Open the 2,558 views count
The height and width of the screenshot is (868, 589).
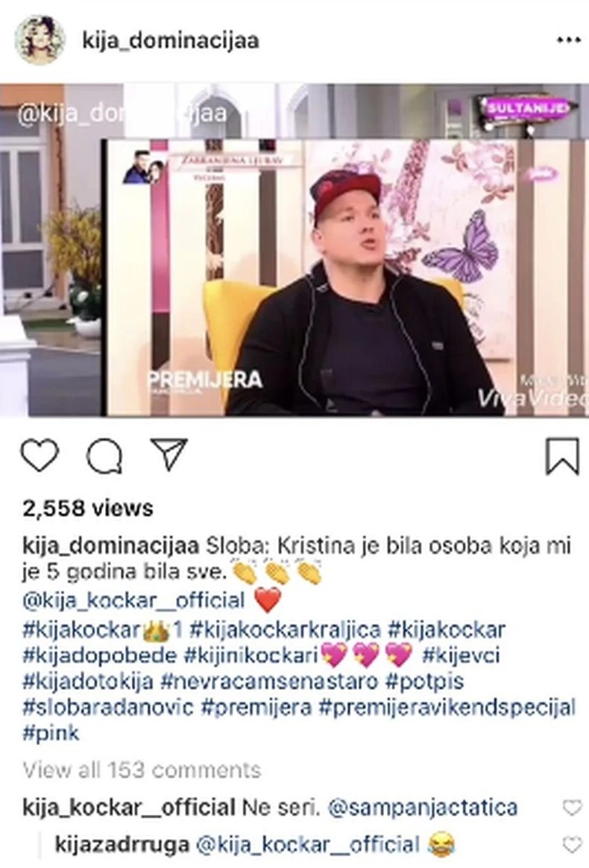coord(87,508)
